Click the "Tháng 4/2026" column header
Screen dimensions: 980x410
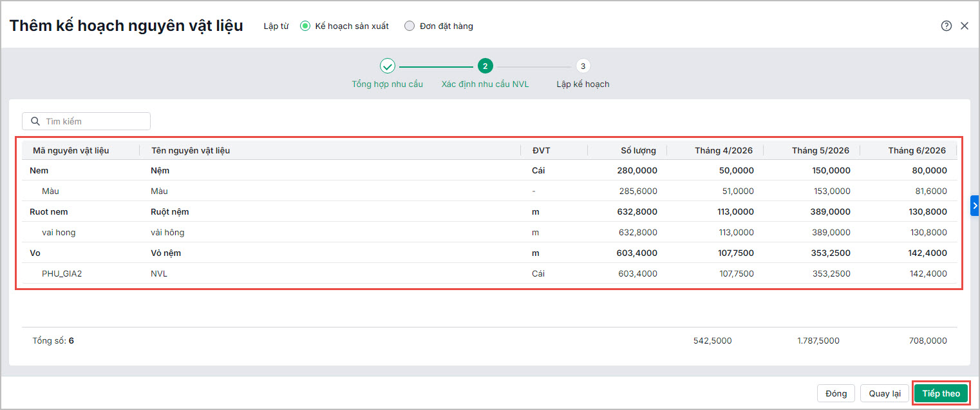click(723, 151)
